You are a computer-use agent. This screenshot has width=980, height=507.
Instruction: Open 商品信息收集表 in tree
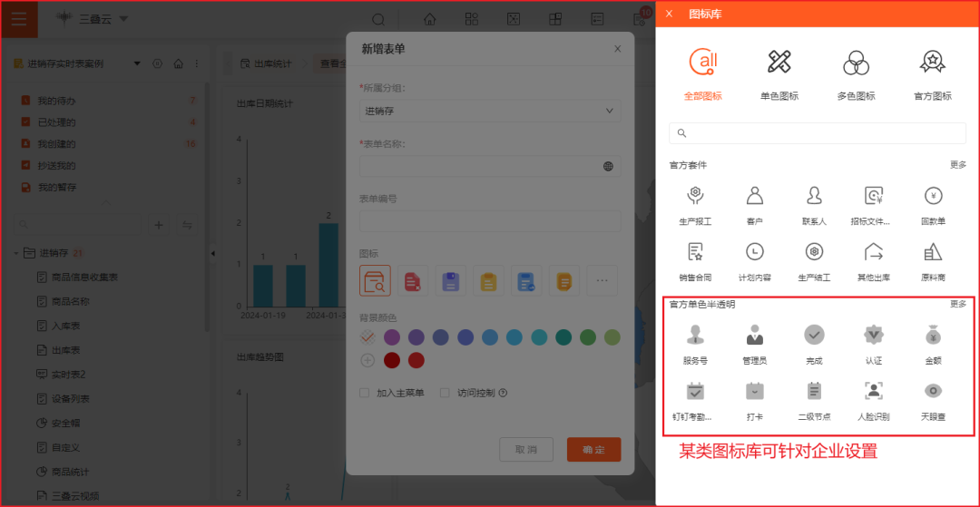tap(85, 277)
